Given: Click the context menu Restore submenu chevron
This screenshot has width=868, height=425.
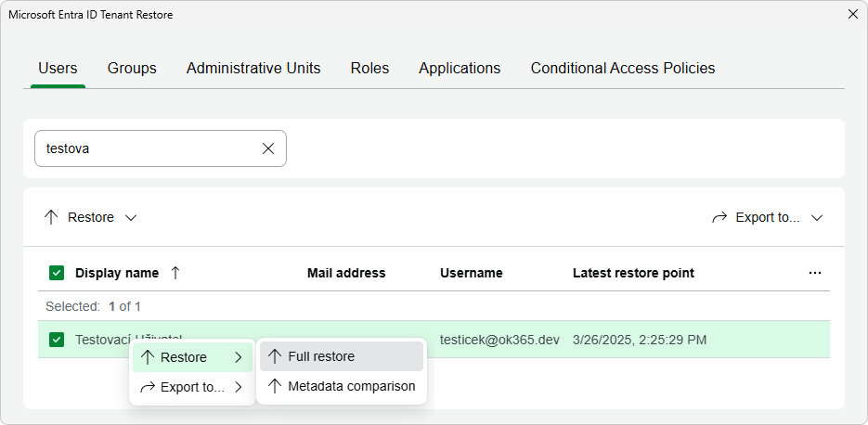Looking at the screenshot, I should 239,357.
